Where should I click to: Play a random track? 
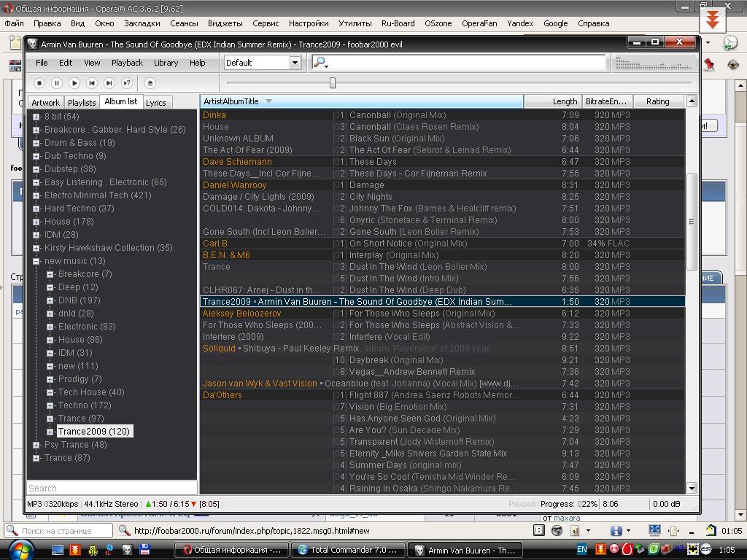127,83
